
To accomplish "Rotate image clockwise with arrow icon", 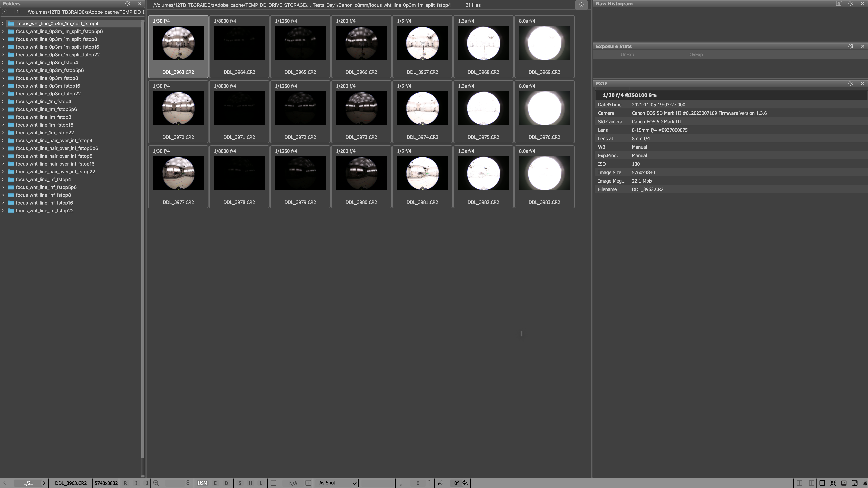I will point(440,483).
